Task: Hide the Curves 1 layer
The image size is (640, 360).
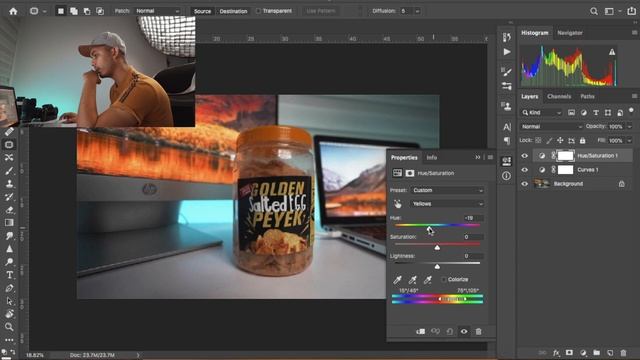Action: (x=524, y=170)
